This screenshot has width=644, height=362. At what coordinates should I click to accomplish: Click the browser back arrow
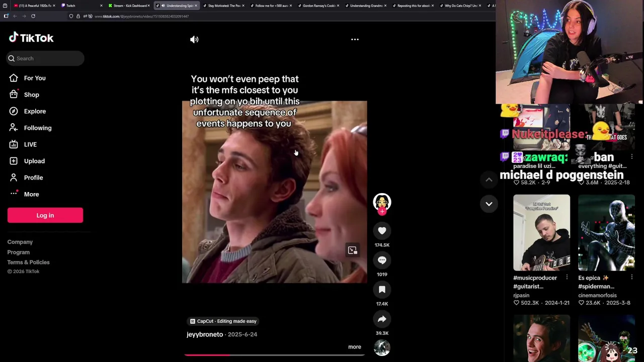pos(15,16)
